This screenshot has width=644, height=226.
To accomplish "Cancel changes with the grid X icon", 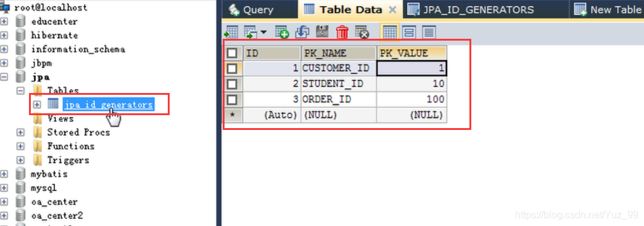I will coord(362,32).
